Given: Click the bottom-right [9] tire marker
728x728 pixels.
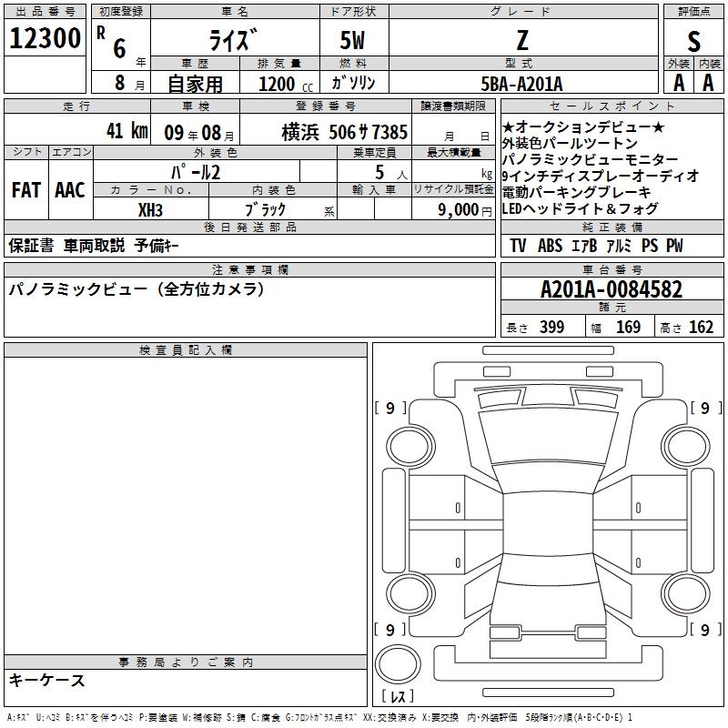Looking at the screenshot, I should [705, 630].
